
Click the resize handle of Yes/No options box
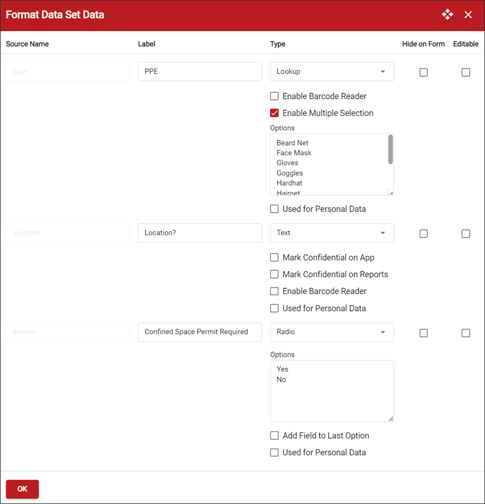click(x=391, y=419)
